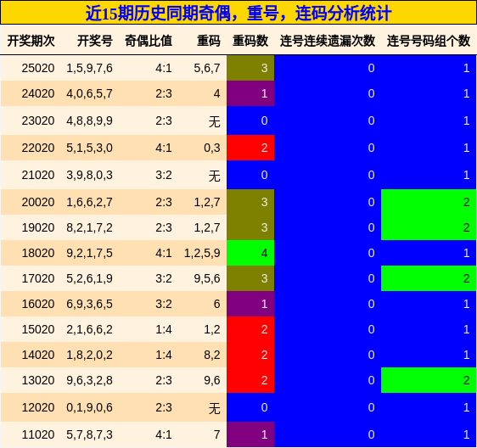Viewport: 477px width, 448px height.
Task: Click odd-even ratio 4:1 in row 11020
Action: tap(164, 434)
